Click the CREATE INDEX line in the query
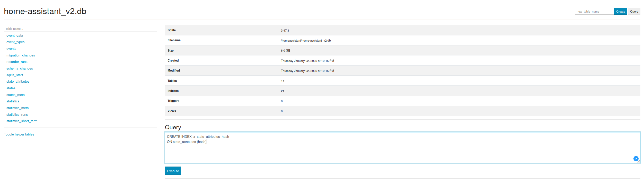The width and height of the screenshot is (644, 184). [x=198, y=137]
